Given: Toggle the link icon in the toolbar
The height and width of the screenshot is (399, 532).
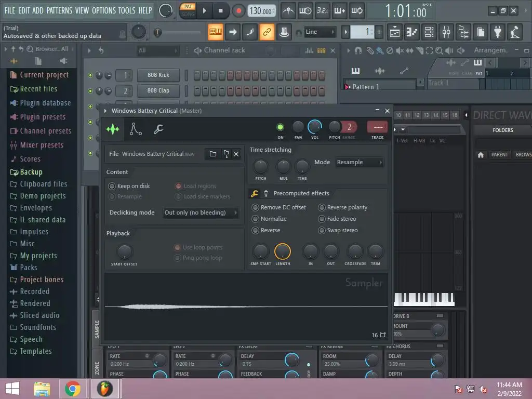Looking at the screenshot, I should (267, 32).
